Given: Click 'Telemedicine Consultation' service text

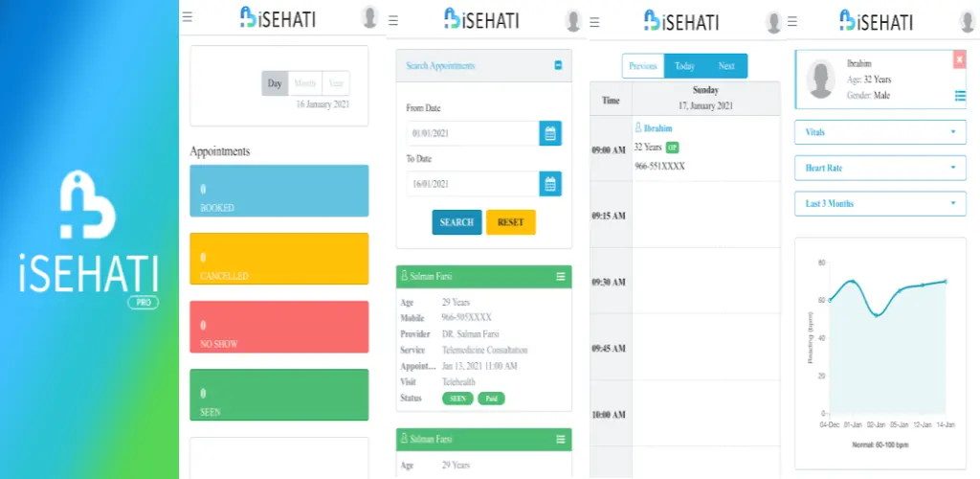Looking at the screenshot, I should [x=484, y=351].
